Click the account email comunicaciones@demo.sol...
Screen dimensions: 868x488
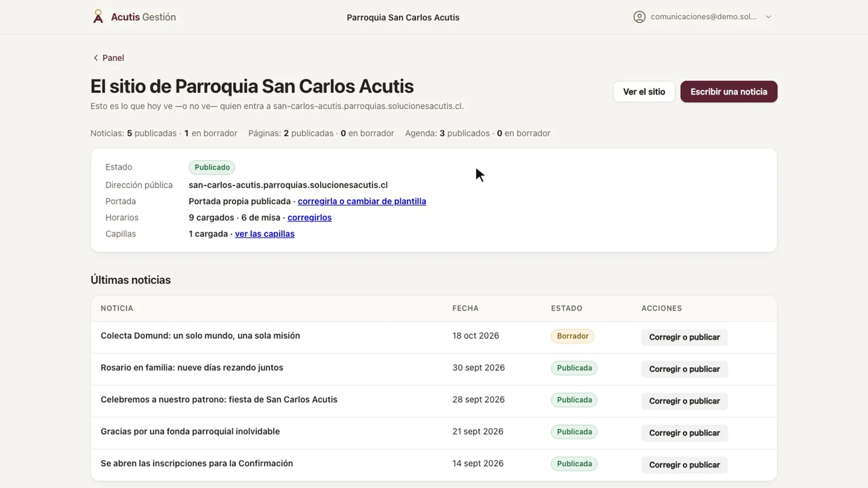click(x=704, y=17)
